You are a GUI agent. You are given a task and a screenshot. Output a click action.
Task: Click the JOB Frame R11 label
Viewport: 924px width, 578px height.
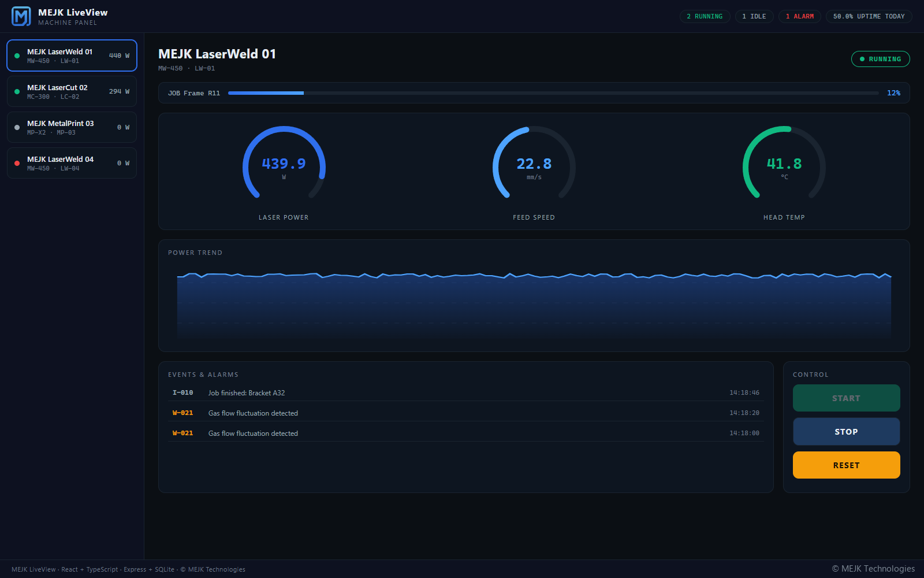coord(194,93)
